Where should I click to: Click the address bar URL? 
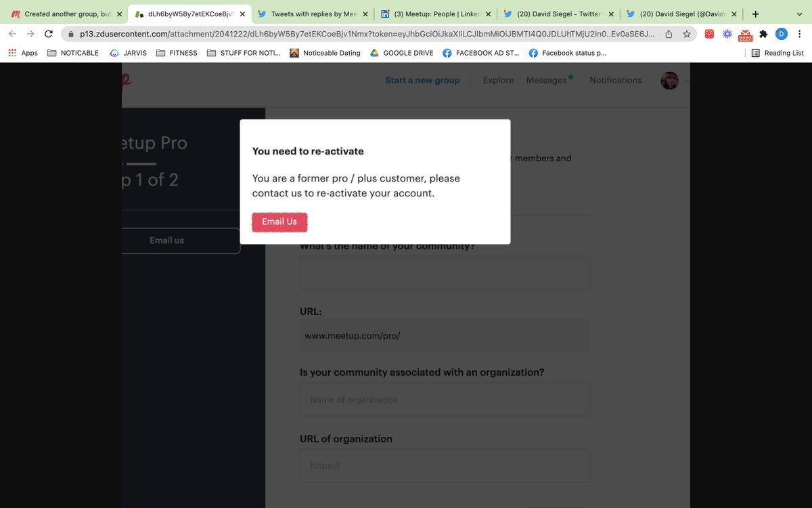coord(367,34)
